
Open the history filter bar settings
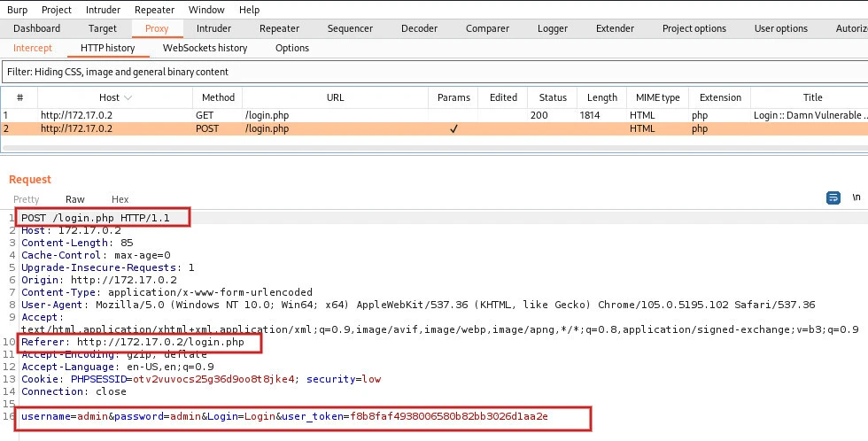[x=434, y=72]
